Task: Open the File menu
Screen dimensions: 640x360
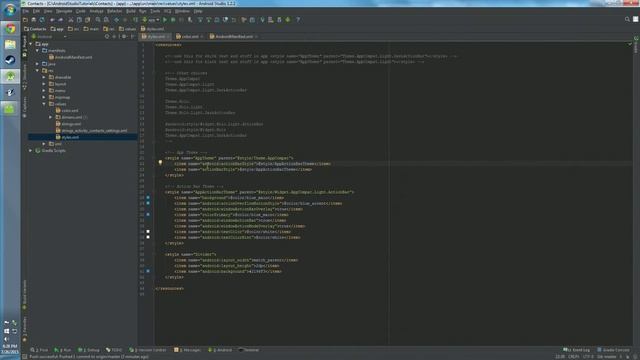Action: point(26,11)
